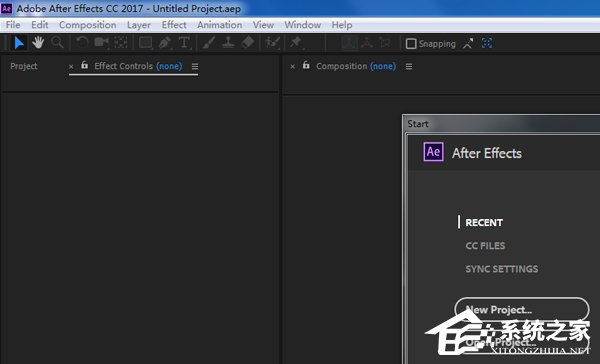Select the Selection arrow tool
Viewport: 600px width, 364px height.
tap(19, 43)
